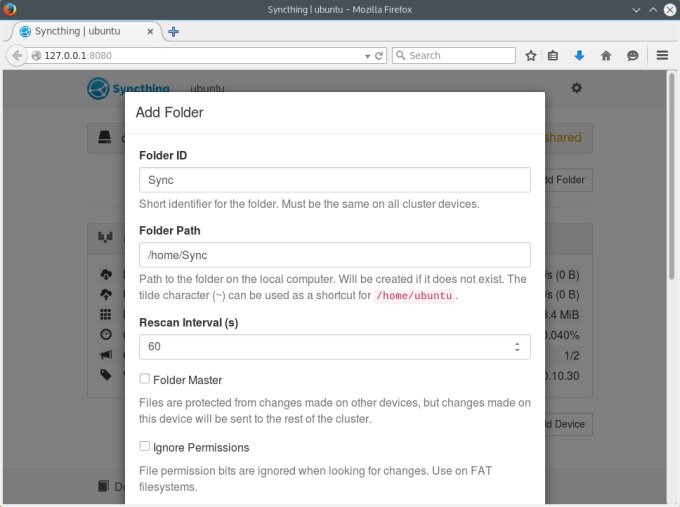Image resolution: width=680 pixels, height=507 pixels.
Task: Adjust Rescan Interval with spinner arrows
Action: tap(517, 347)
